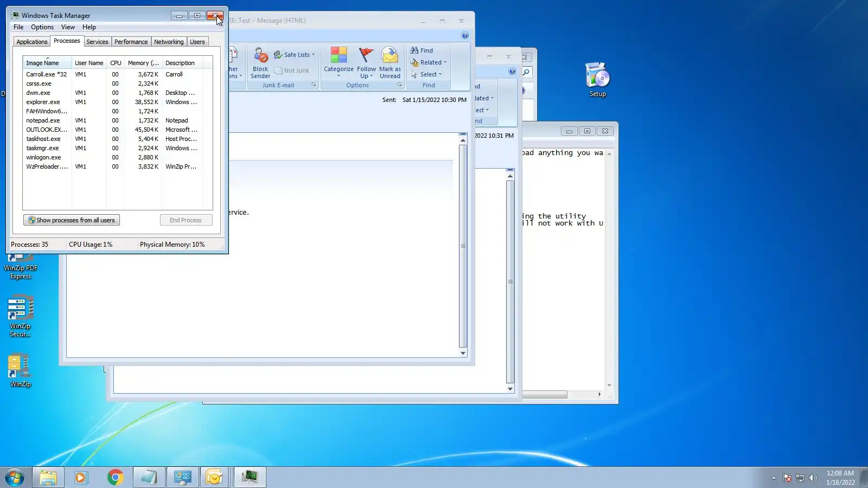Click the Action Center flag in the tray

click(x=787, y=478)
